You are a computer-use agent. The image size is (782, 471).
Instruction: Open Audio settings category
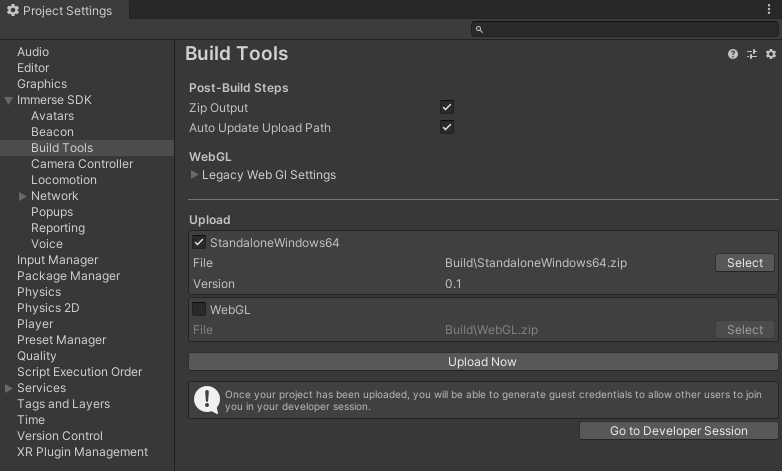33,52
